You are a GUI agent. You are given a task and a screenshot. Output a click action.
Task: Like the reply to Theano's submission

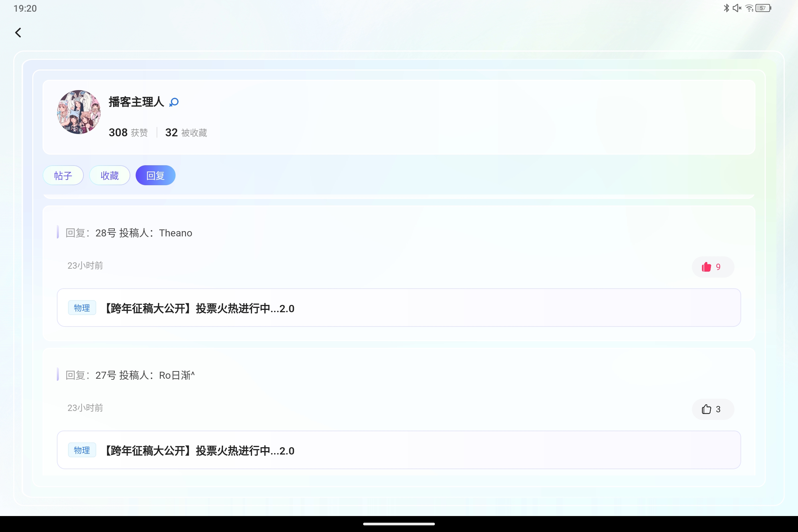point(713,267)
